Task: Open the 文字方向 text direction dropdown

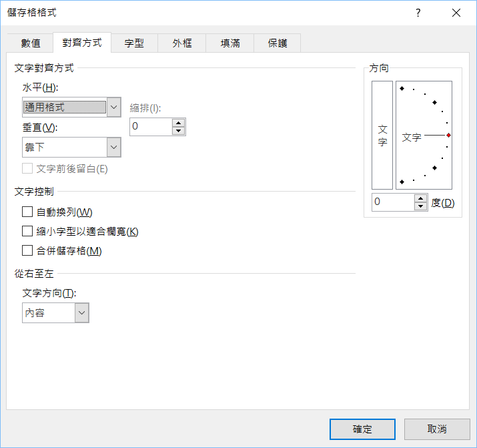Action: pyautogui.click(x=82, y=312)
